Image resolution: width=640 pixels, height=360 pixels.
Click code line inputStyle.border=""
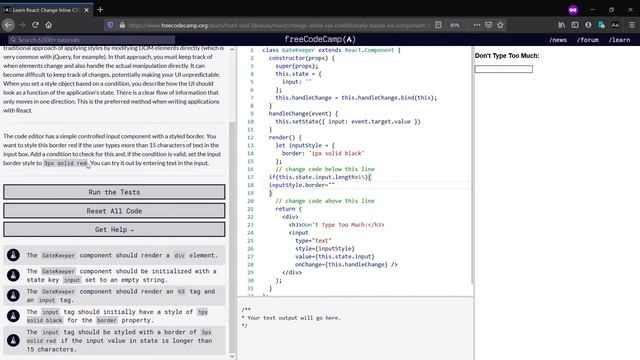coord(302,185)
